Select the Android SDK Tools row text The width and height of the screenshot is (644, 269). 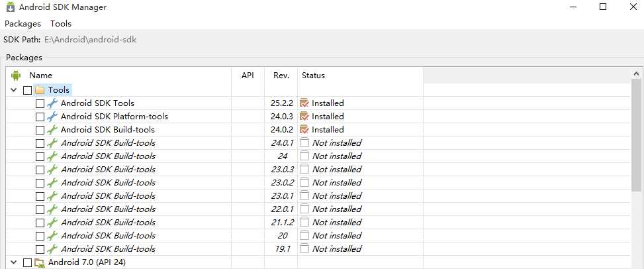pos(97,103)
